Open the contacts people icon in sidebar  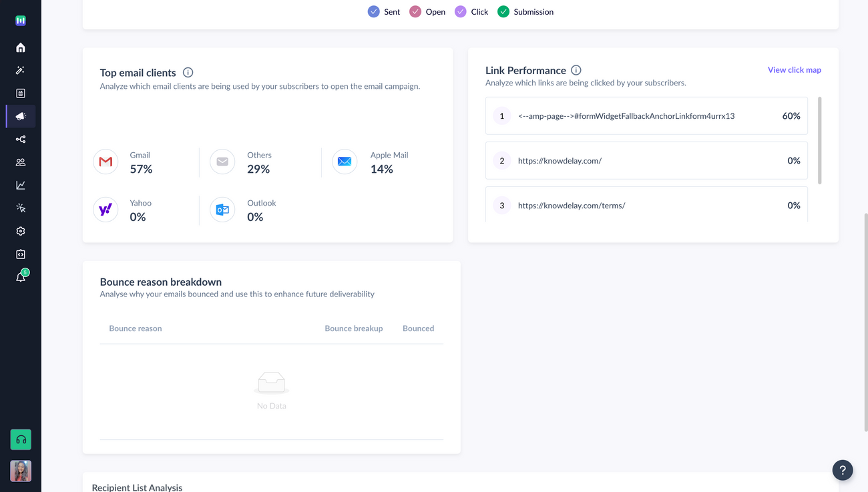coord(20,162)
